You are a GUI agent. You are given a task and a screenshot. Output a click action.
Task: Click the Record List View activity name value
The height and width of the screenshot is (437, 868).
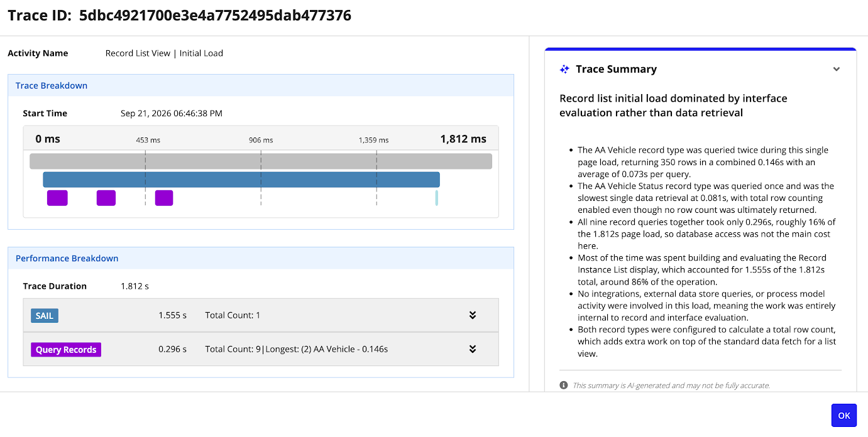(164, 53)
